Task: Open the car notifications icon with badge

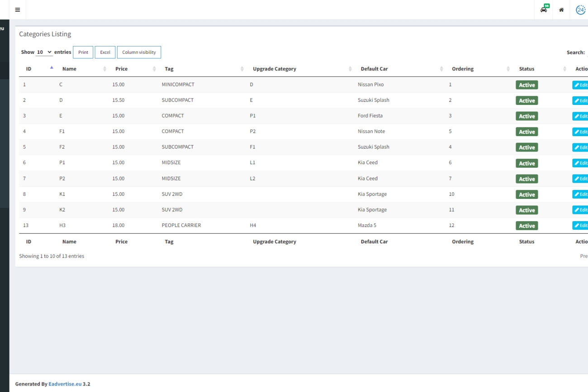Action: tap(544, 9)
